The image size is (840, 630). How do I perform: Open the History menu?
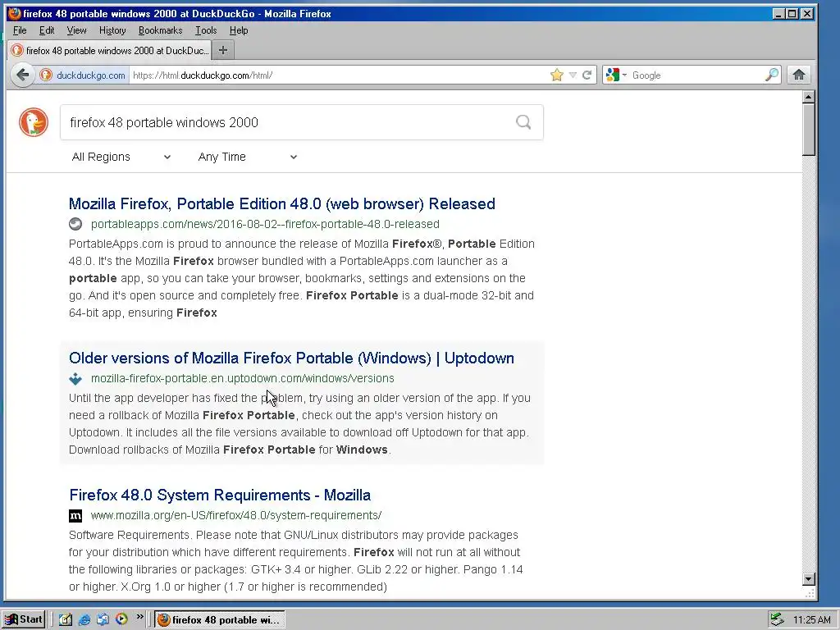point(112,30)
